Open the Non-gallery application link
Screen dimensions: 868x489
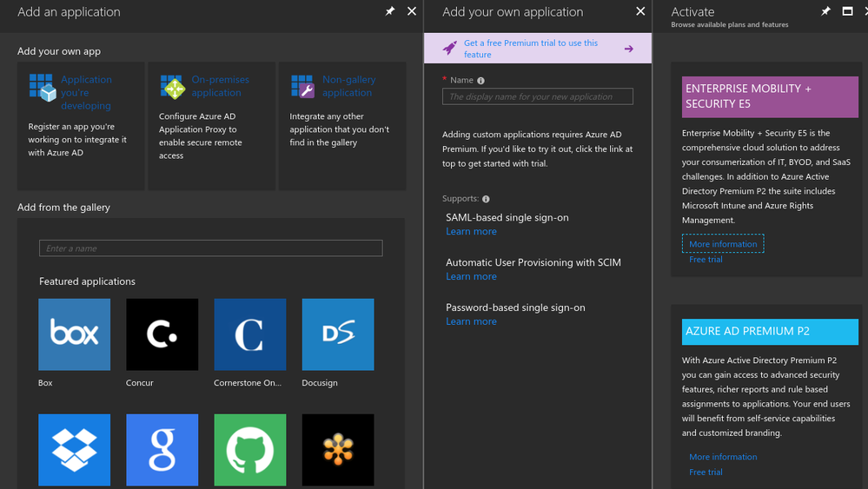point(348,86)
